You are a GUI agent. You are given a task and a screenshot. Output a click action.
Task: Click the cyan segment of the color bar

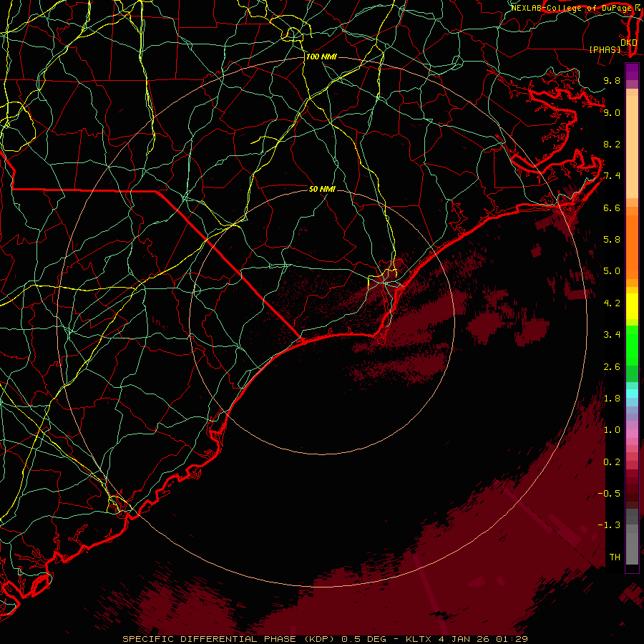632,394
